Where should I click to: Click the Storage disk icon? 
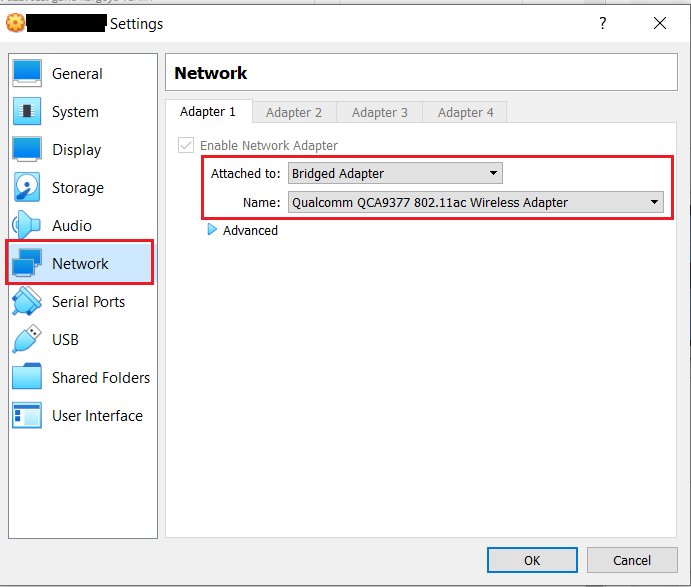pos(27,188)
